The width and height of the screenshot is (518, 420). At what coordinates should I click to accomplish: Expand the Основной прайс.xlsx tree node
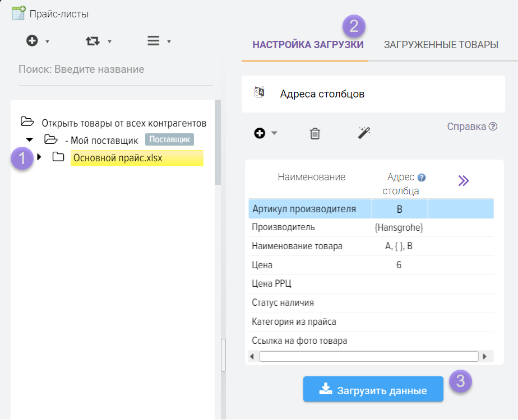(x=39, y=157)
